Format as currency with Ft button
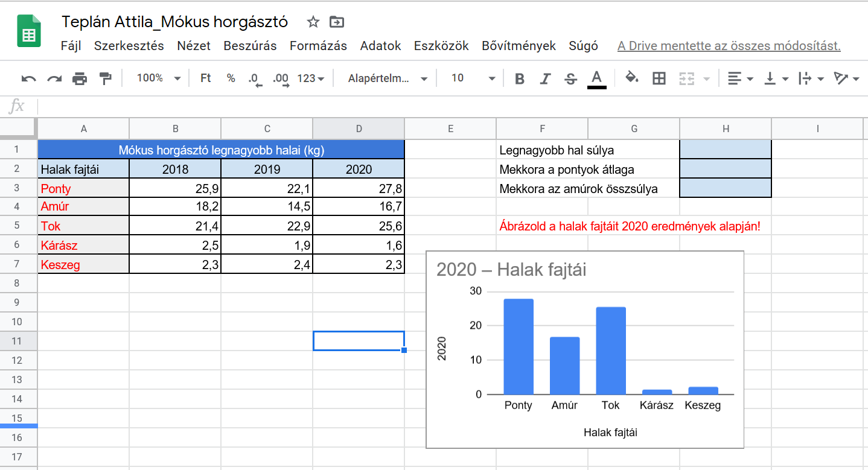This screenshot has height=470, width=868. click(206, 78)
